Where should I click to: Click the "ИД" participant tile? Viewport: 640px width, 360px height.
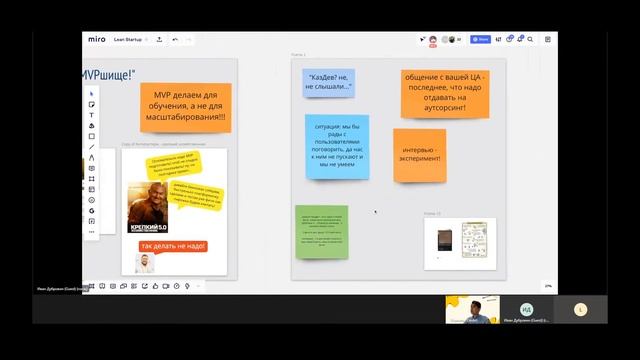click(x=527, y=310)
